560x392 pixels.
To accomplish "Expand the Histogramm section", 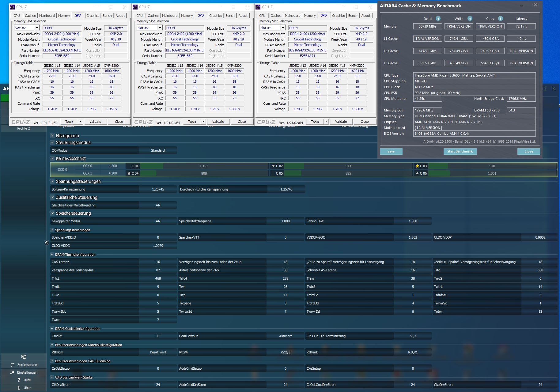I will pyautogui.click(x=52, y=136).
